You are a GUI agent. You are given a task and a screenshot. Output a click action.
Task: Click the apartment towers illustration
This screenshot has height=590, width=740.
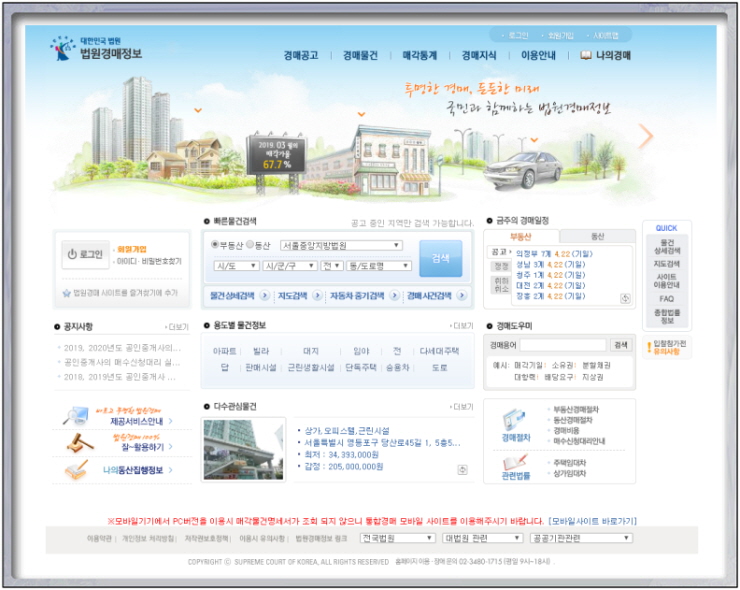137,120
